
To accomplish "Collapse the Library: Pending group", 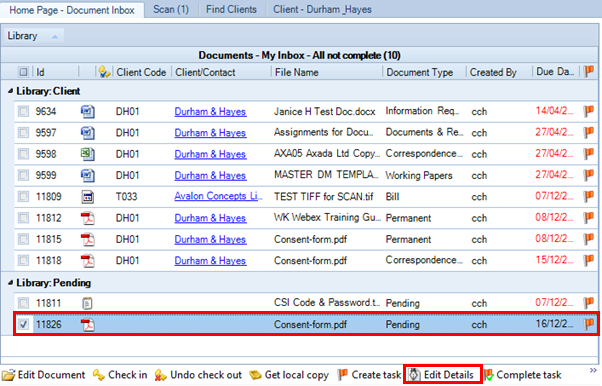I will [10, 283].
